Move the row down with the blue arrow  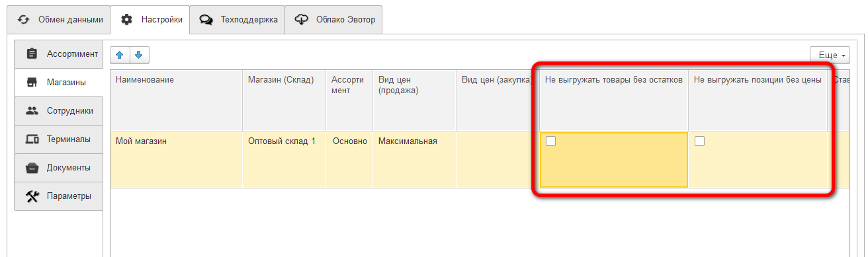(140, 55)
